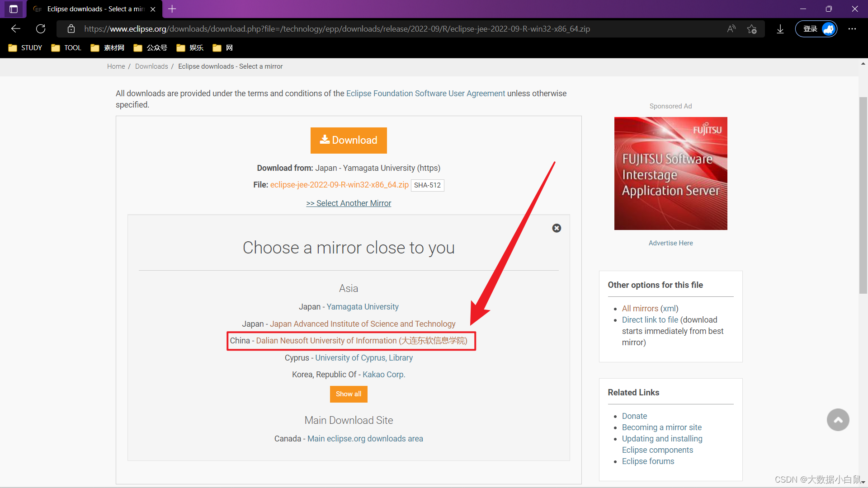Open the STUDY bookmarks folder
Image resolution: width=868 pixels, height=488 pixels.
(25, 48)
